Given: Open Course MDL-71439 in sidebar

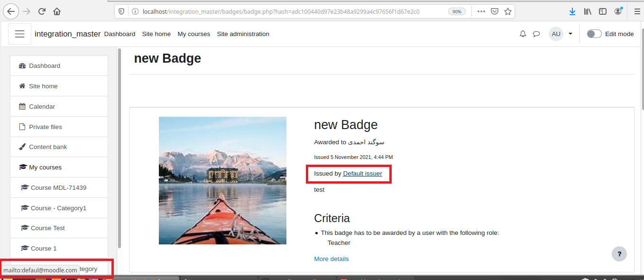Looking at the screenshot, I should pyautogui.click(x=59, y=188).
